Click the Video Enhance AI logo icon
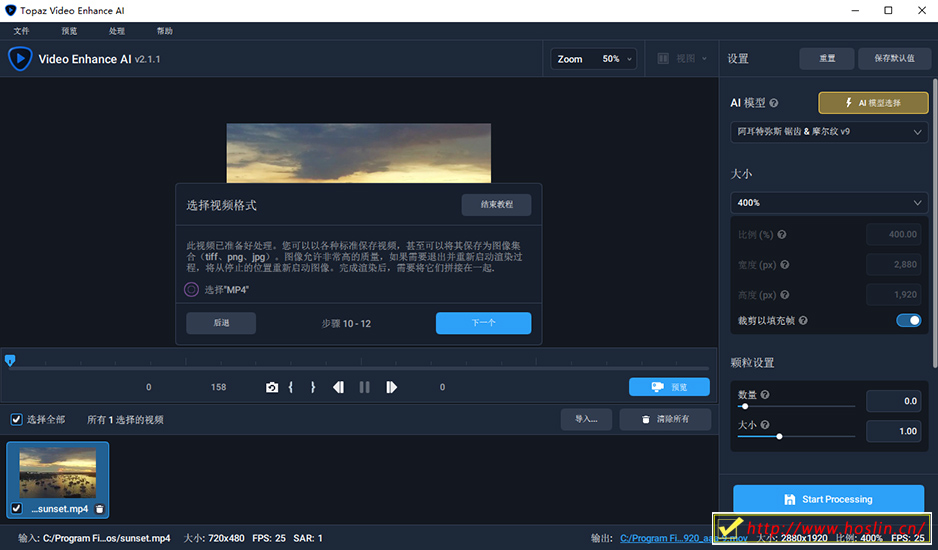The width and height of the screenshot is (938, 550). (x=20, y=59)
